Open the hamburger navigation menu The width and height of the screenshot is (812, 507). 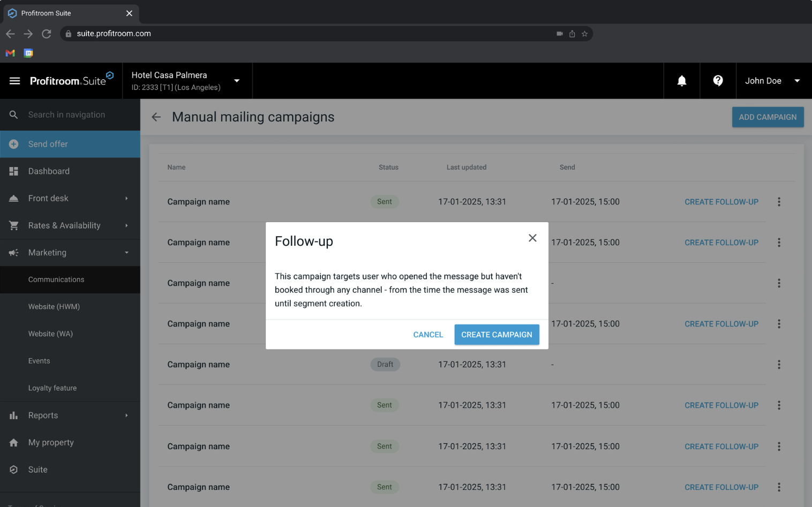click(x=14, y=81)
